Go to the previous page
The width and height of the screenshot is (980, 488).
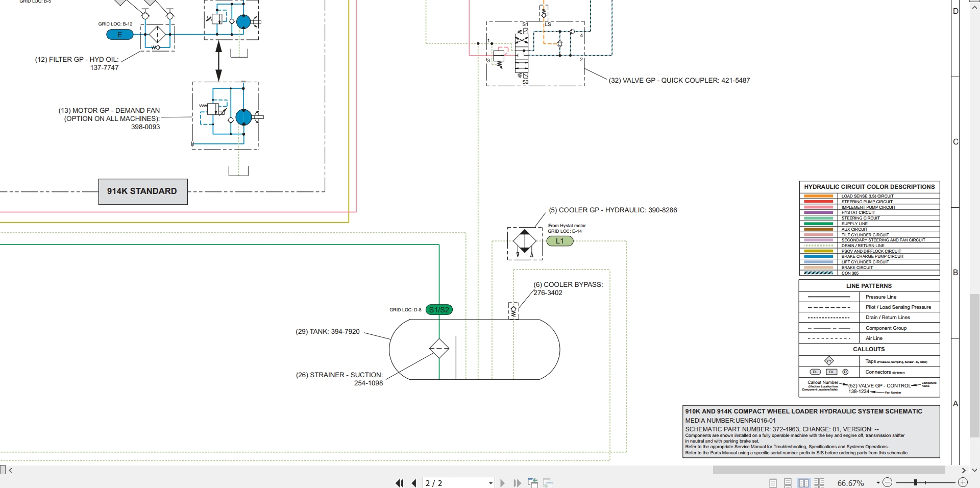click(414, 483)
